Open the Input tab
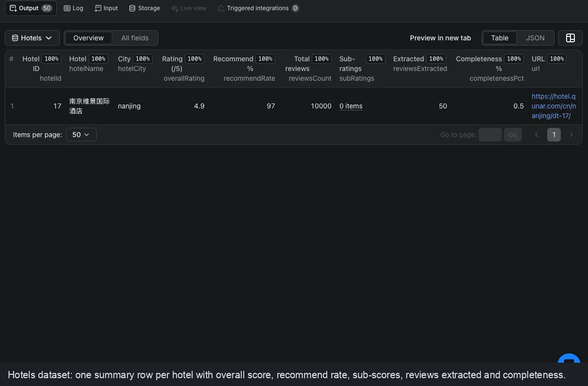The image size is (588, 386). click(107, 8)
